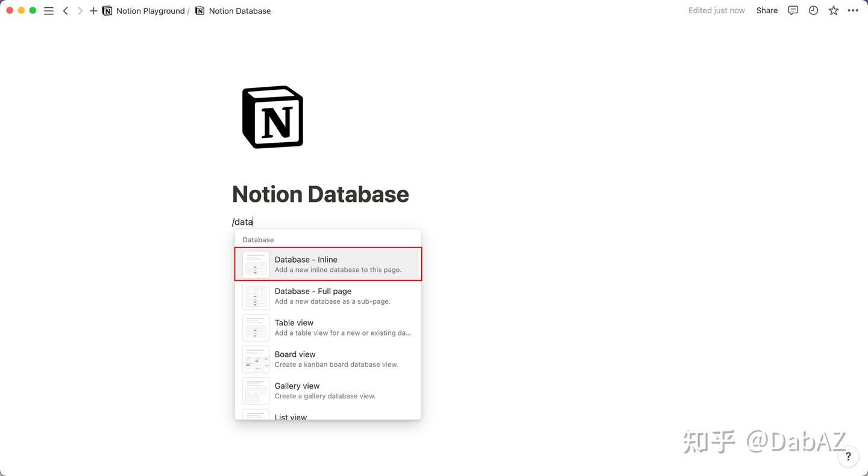
Task: Click the forward navigation arrow
Action: (x=80, y=10)
